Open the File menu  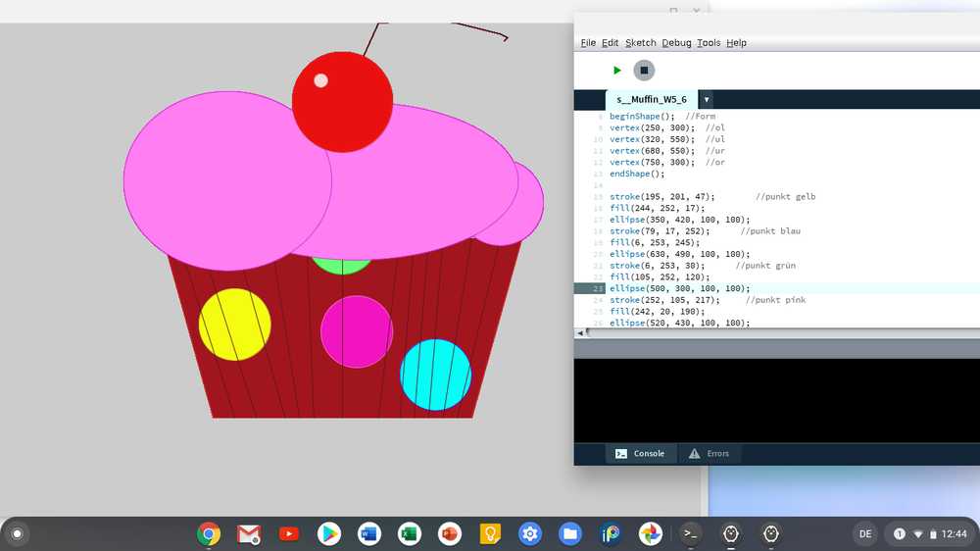click(x=588, y=43)
